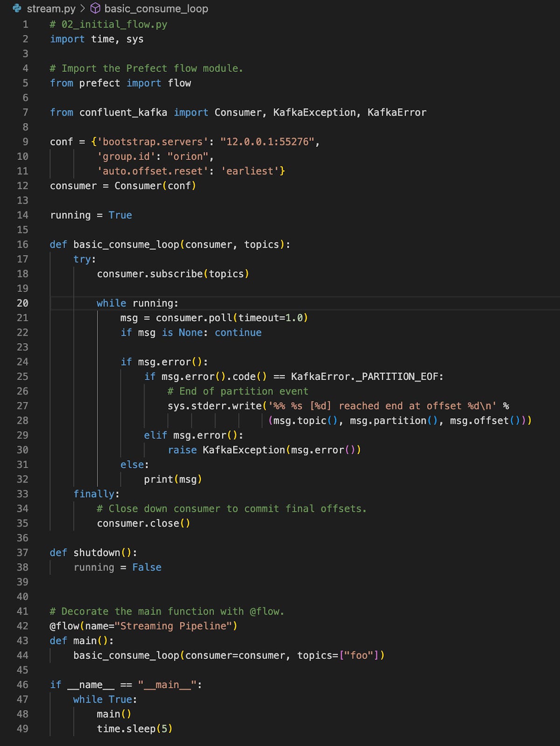560x746 pixels.
Task: Click 'Consumer(conf)' on line 12
Action: tap(155, 186)
